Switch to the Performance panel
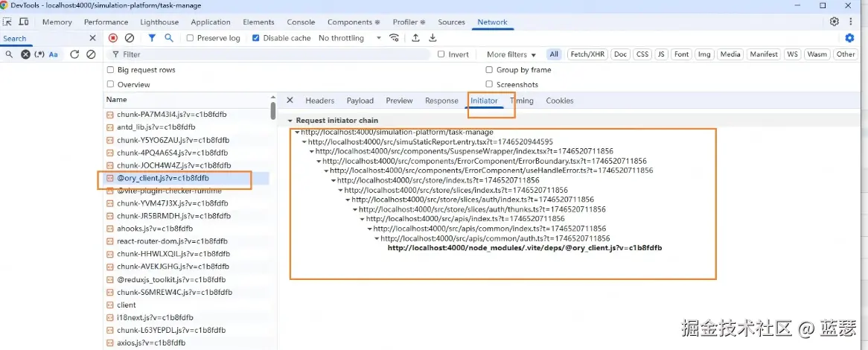Screen dimensions: 868x350 [106, 22]
